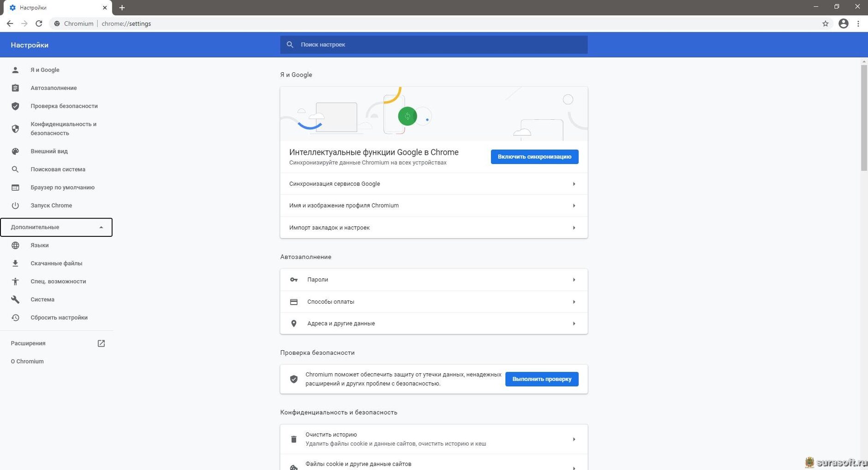Click the download icon for Скачанные файлы
868x470 pixels.
[15, 264]
